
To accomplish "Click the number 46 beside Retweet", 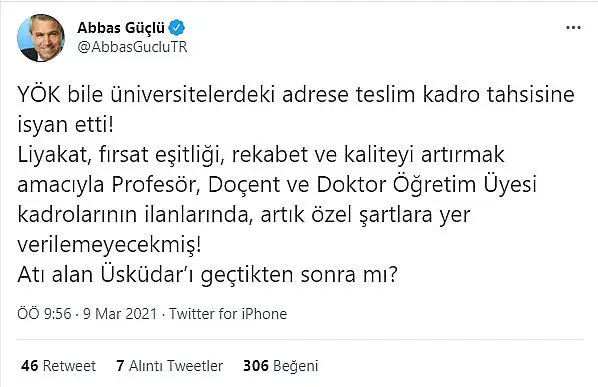I will [30, 366].
